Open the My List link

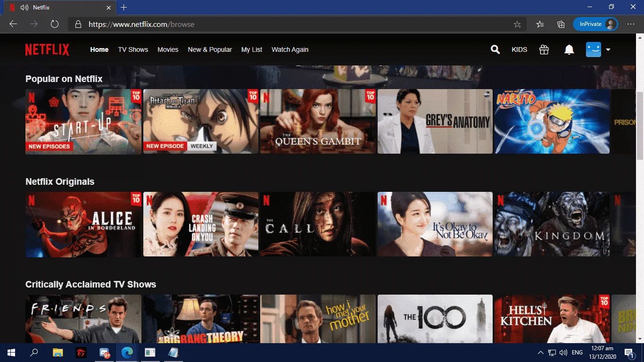252,49
